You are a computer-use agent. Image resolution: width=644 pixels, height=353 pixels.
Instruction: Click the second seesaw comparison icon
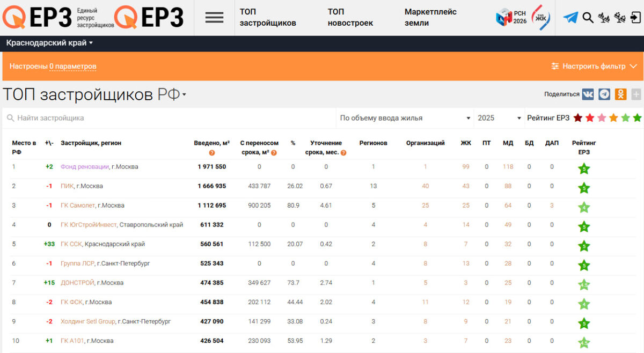coord(619,18)
